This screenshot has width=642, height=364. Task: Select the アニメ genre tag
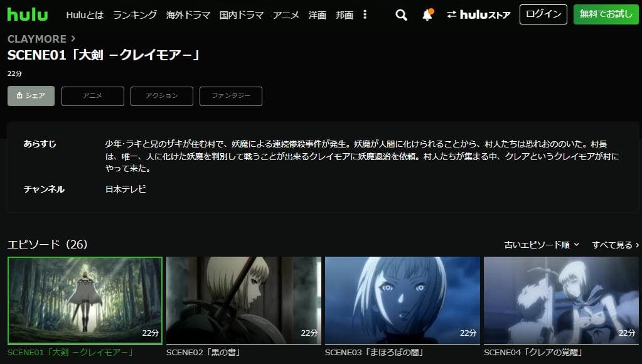click(92, 95)
